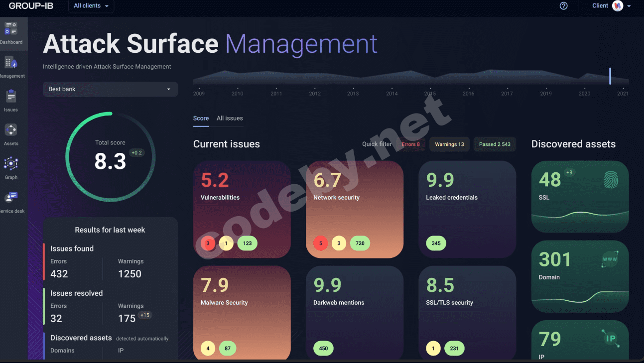Open the Malware Security 7.9 card
Viewport: 644px width, 363px height.
point(242,313)
